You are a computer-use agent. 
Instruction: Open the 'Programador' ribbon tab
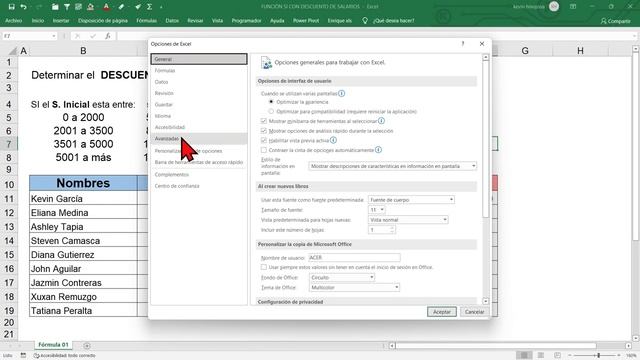[246, 20]
